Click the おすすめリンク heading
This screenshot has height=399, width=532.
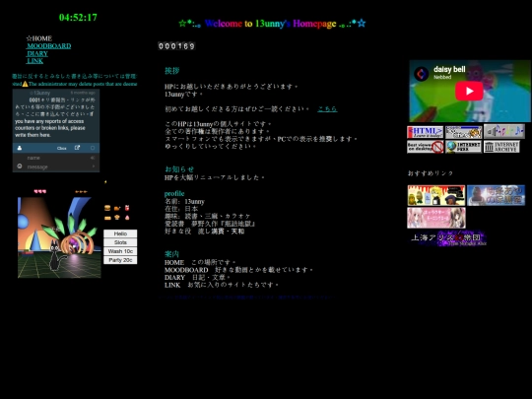[431, 173]
